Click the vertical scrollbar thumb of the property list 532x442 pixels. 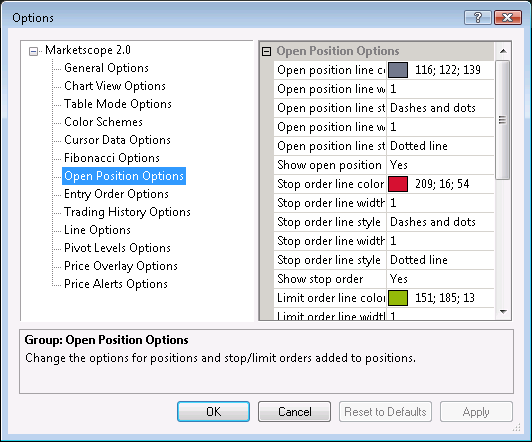pos(503,120)
